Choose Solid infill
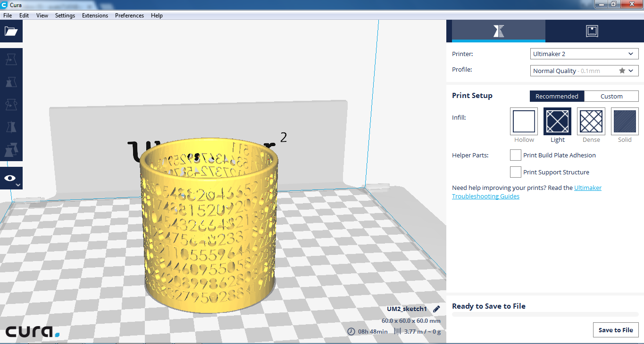 pos(625,121)
